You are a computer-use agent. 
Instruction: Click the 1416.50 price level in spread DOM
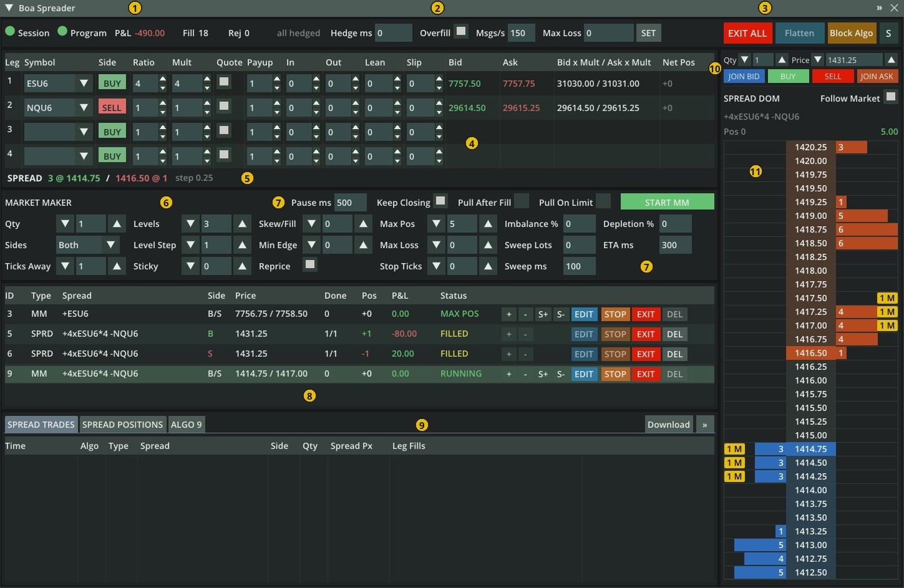(x=810, y=353)
